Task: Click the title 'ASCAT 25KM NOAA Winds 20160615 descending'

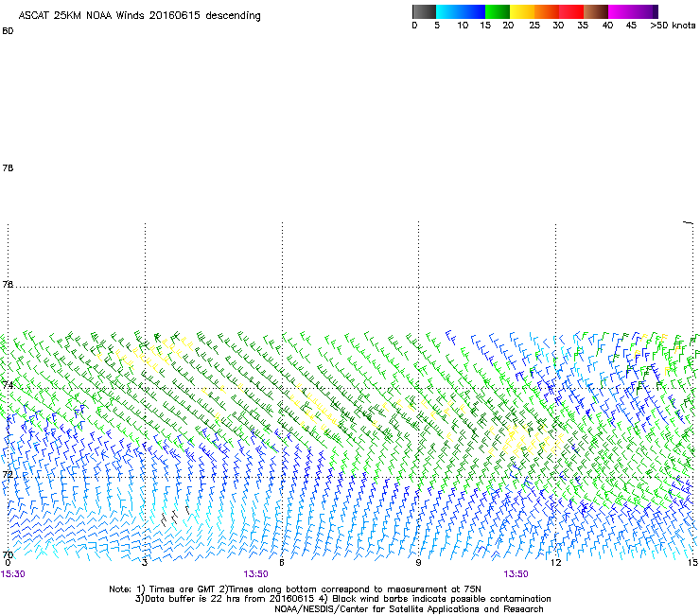Action: point(139,16)
